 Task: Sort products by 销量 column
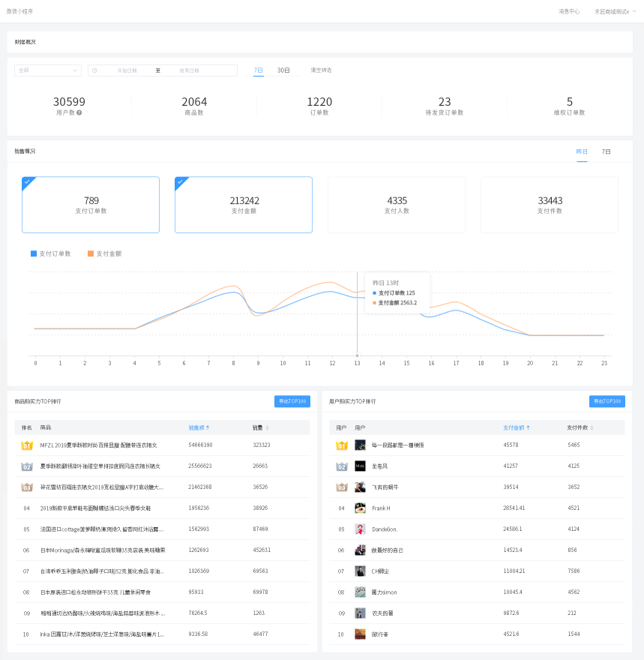[260, 427]
